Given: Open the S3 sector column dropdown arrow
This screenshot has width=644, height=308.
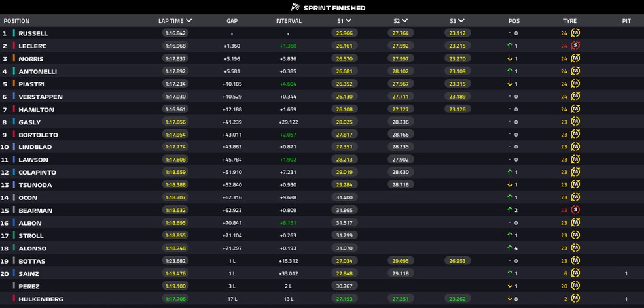Looking at the screenshot, I should 461,20.
